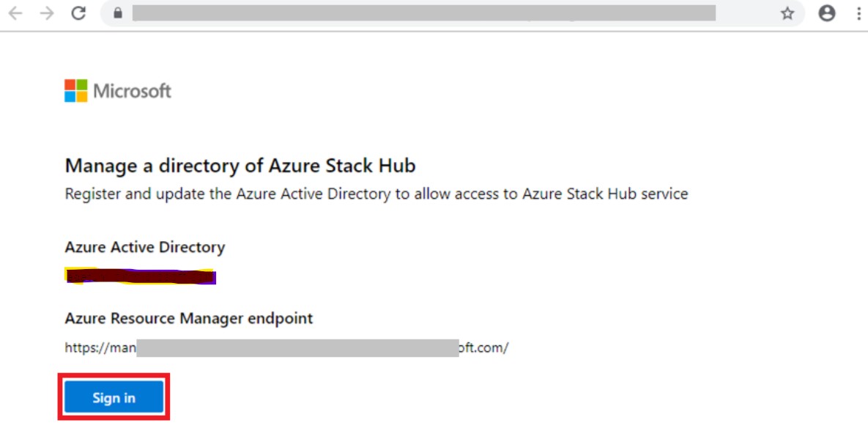The height and width of the screenshot is (423, 868).
Task: Click the "Azure Resource Manager endpoint" label
Action: (x=189, y=318)
